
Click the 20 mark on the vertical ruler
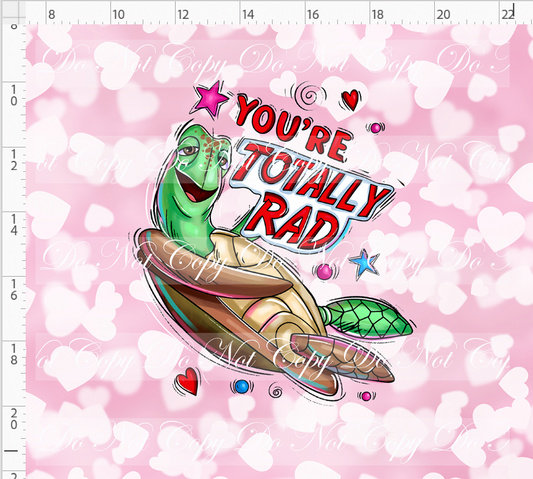pyautogui.click(x=14, y=419)
